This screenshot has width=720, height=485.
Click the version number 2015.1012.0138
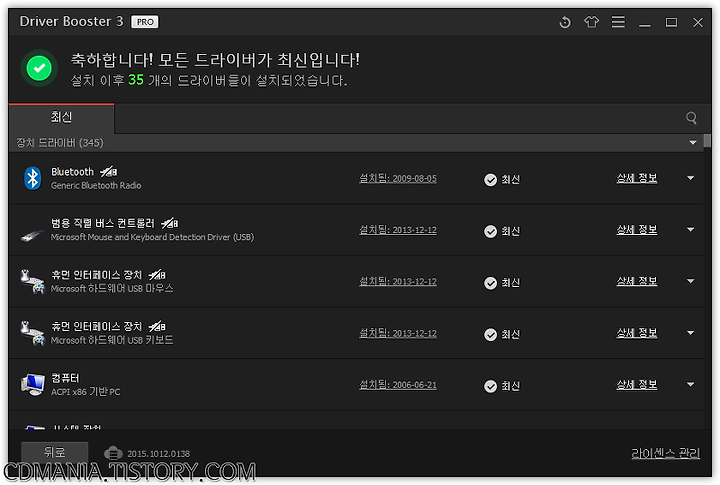coord(158,454)
